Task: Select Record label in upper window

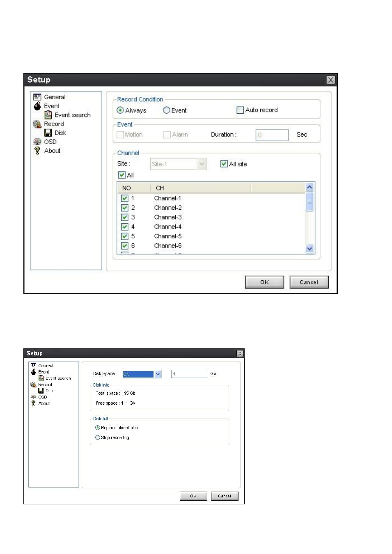Action: [x=54, y=124]
